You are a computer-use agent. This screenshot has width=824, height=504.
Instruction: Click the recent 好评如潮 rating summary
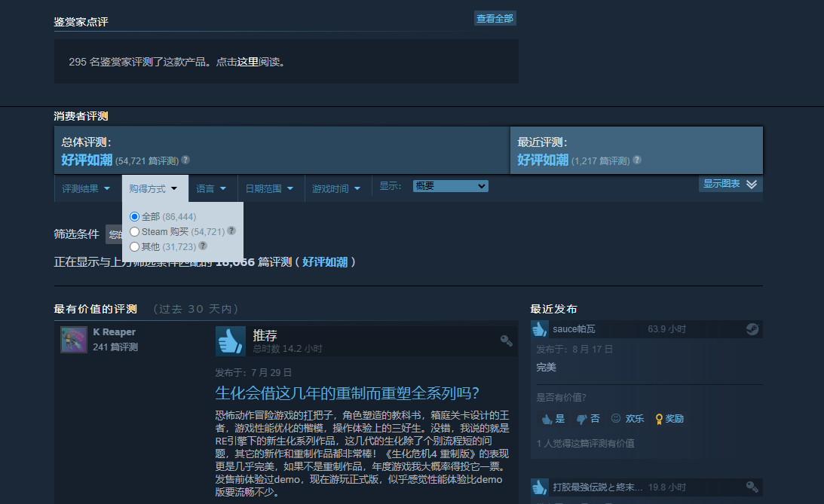pyautogui.click(x=543, y=160)
